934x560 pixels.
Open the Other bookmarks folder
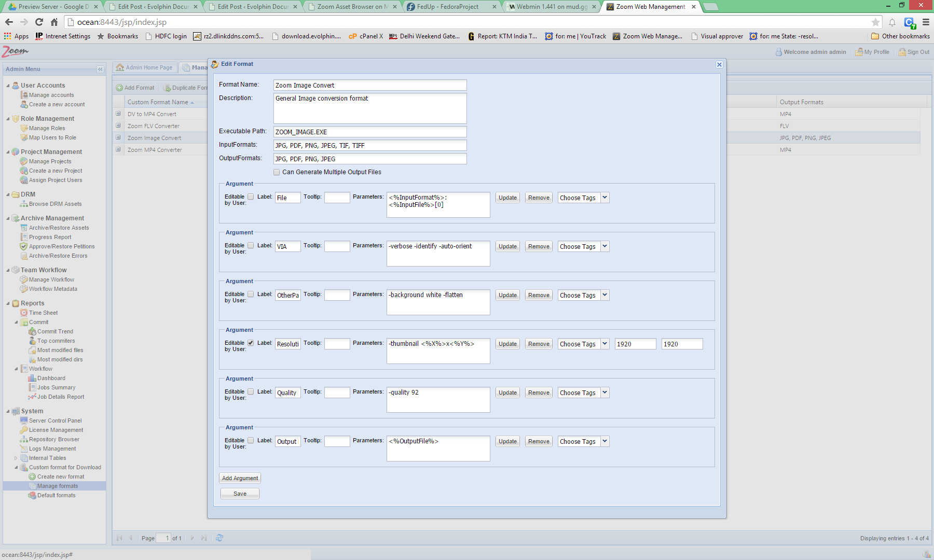pyautogui.click(x=900, y=36)
